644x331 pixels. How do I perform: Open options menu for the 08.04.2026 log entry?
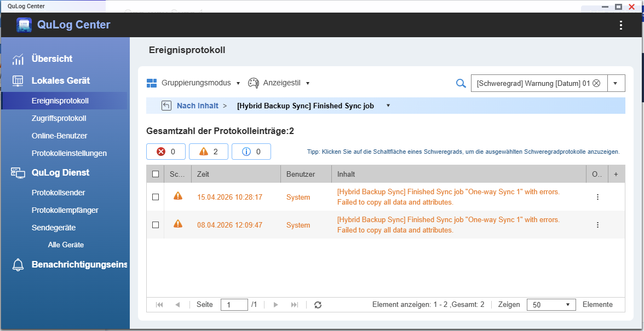coord(597,225)
